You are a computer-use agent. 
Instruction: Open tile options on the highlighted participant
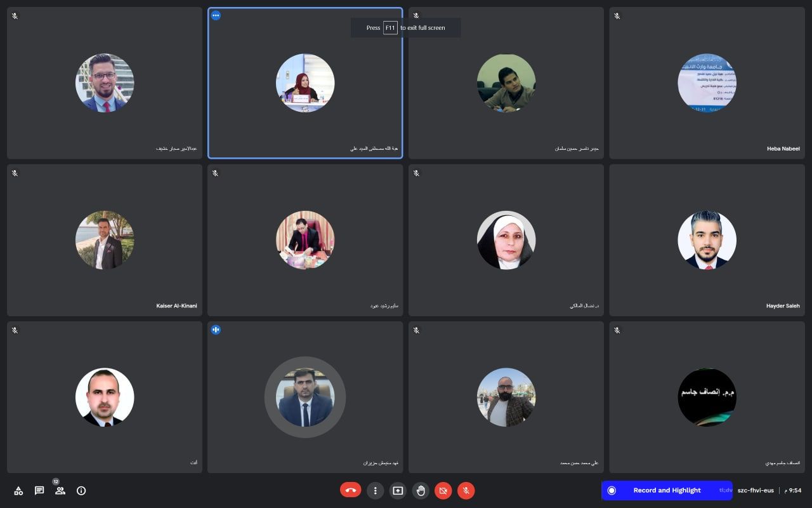[216, 15]
